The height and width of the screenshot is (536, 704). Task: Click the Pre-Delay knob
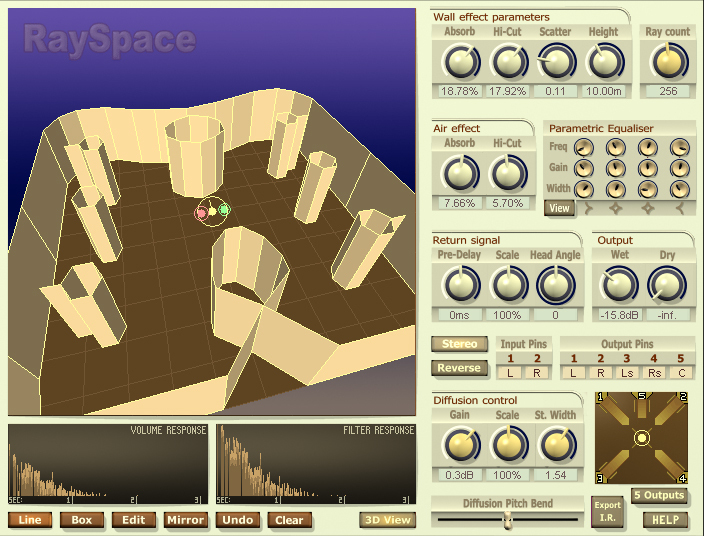[x=460, y=286]
